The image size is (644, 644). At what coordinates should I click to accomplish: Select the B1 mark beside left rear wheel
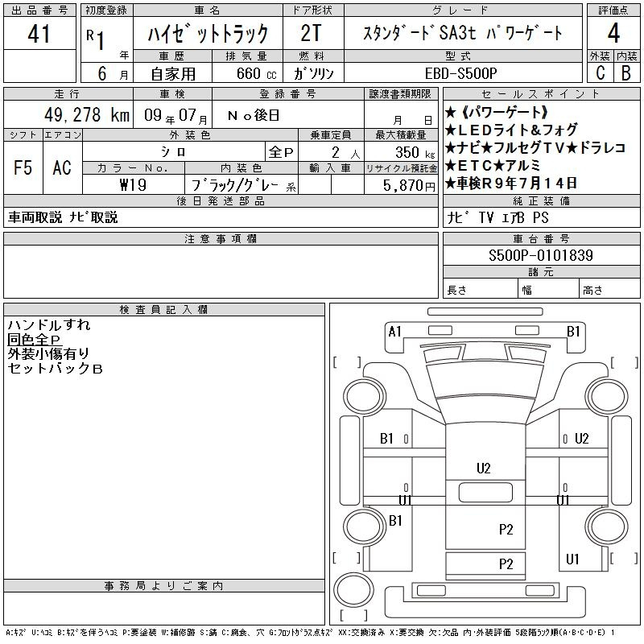(x=395, y=521)
